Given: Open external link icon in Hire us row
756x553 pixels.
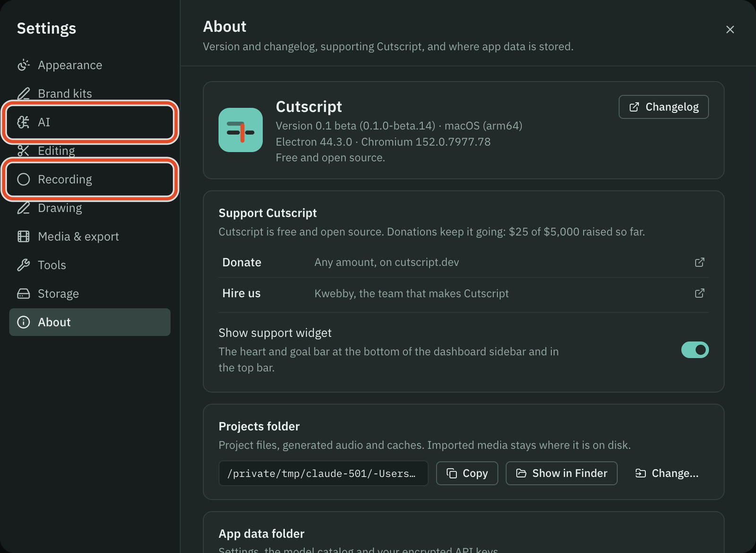Looking at the screenshot, I should 700,294.
